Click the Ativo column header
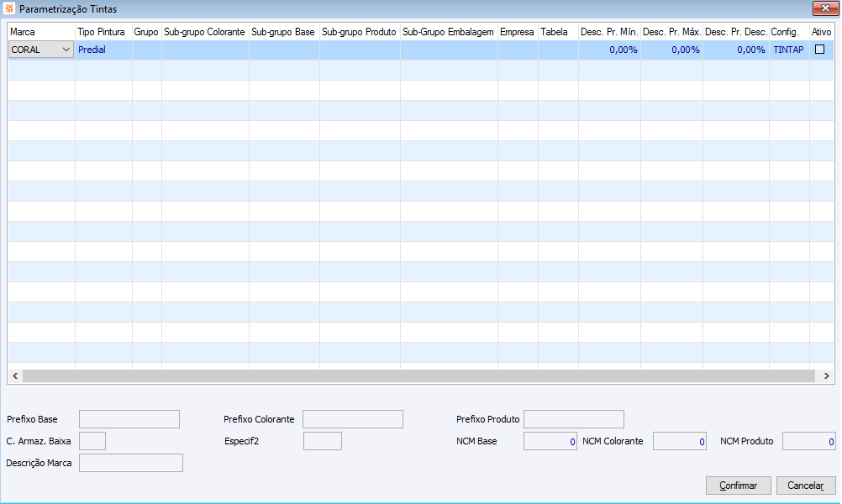 (x=821, y=32)
